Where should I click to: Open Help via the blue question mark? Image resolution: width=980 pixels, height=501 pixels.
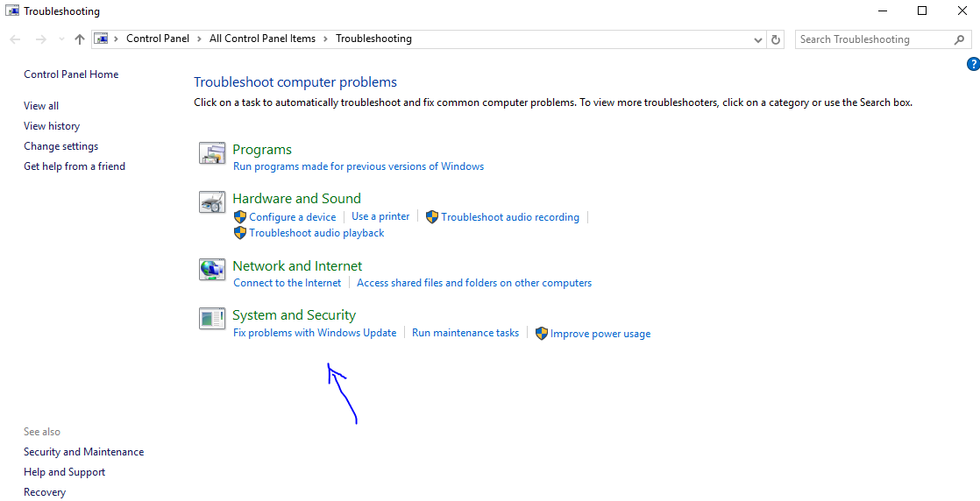(x=973, y=64)
